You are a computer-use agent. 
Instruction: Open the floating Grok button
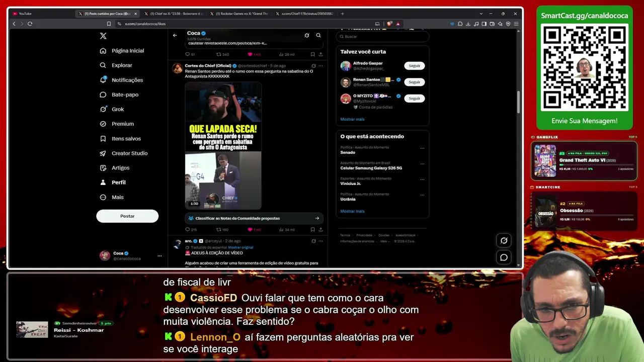[504, 240]
